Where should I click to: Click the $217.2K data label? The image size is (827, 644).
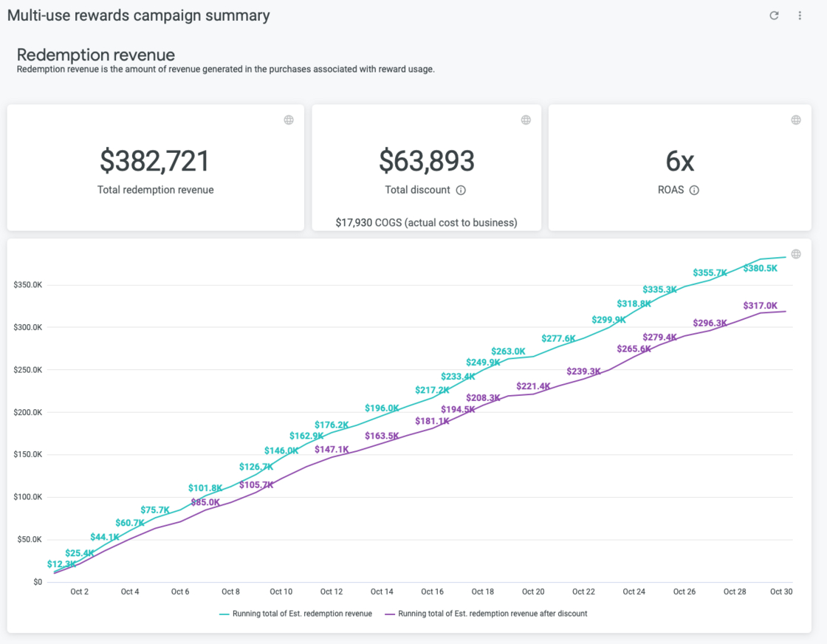433,390
